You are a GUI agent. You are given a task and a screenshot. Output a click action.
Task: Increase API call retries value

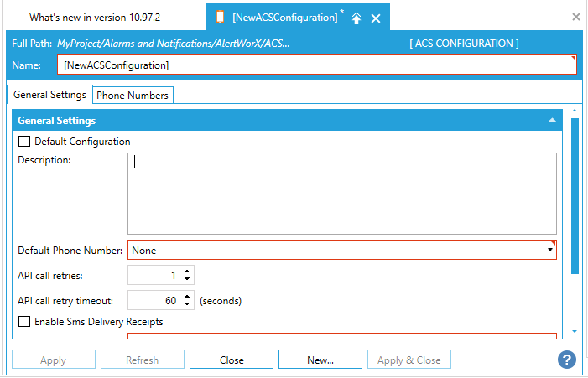pos(187,271)
